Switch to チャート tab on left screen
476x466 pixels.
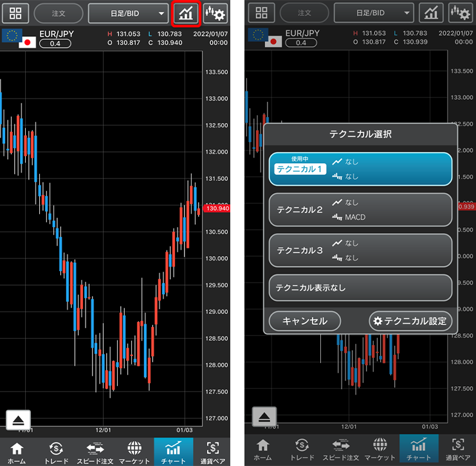tap(173, 452)
